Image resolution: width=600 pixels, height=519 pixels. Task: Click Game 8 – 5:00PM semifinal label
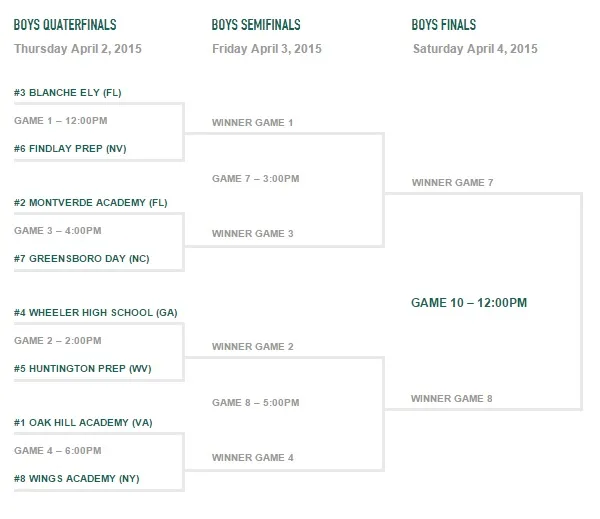point(256,402)
